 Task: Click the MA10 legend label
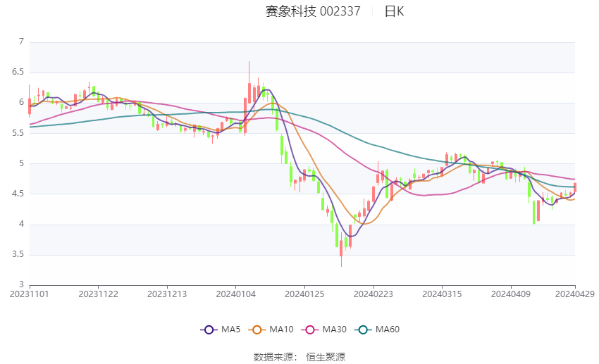point(282,330)
